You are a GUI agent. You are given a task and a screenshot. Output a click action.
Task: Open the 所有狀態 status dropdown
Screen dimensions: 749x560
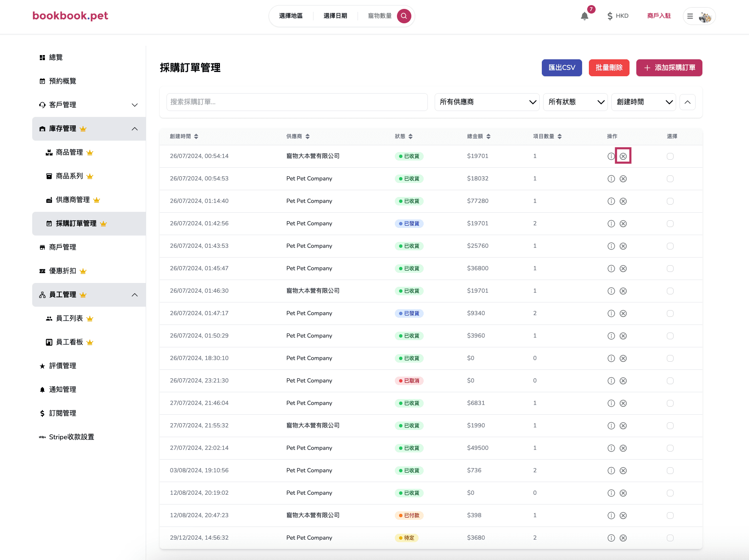pyautogui.click(x=576, y=102)
